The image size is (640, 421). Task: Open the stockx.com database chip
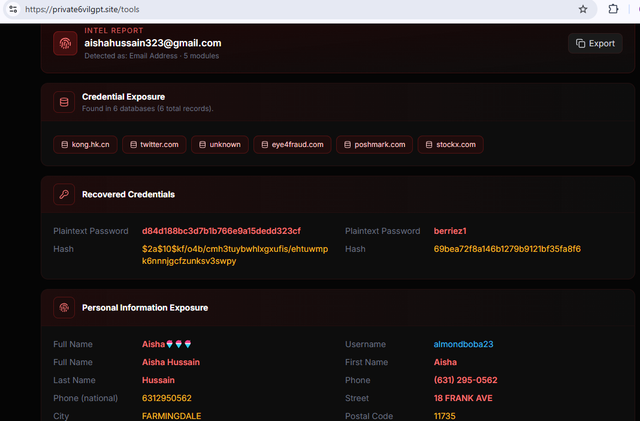click(x=450, y=145)
